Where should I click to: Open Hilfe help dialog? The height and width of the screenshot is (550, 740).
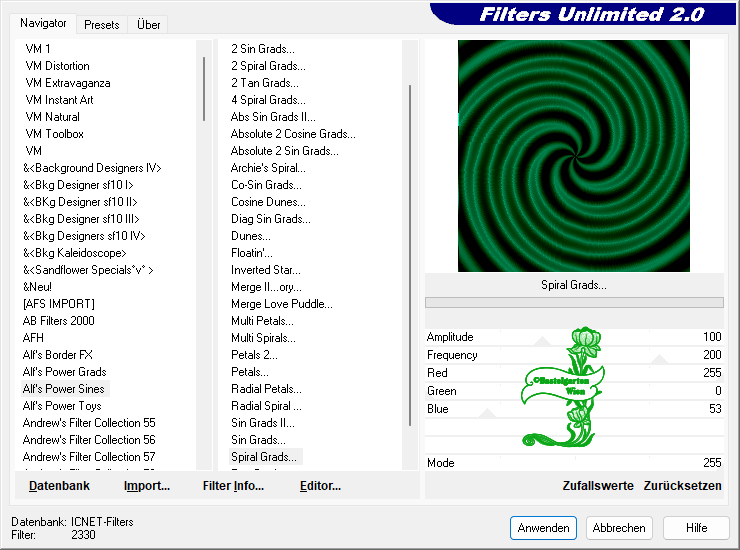click(696, 527)
